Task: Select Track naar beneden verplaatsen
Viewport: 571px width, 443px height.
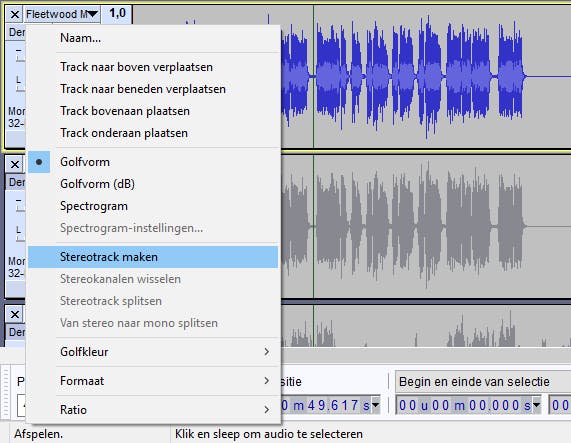Action: 153,89
